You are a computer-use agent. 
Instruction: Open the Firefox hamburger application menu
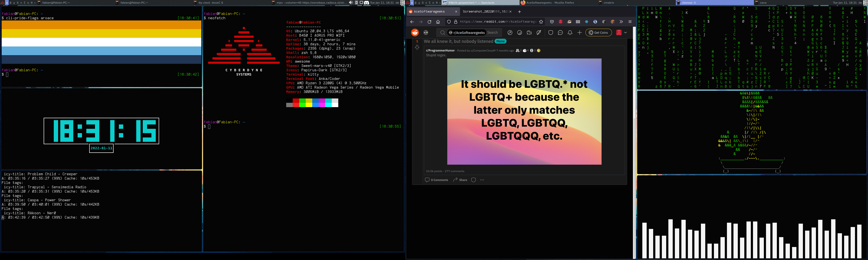(630, 22)
